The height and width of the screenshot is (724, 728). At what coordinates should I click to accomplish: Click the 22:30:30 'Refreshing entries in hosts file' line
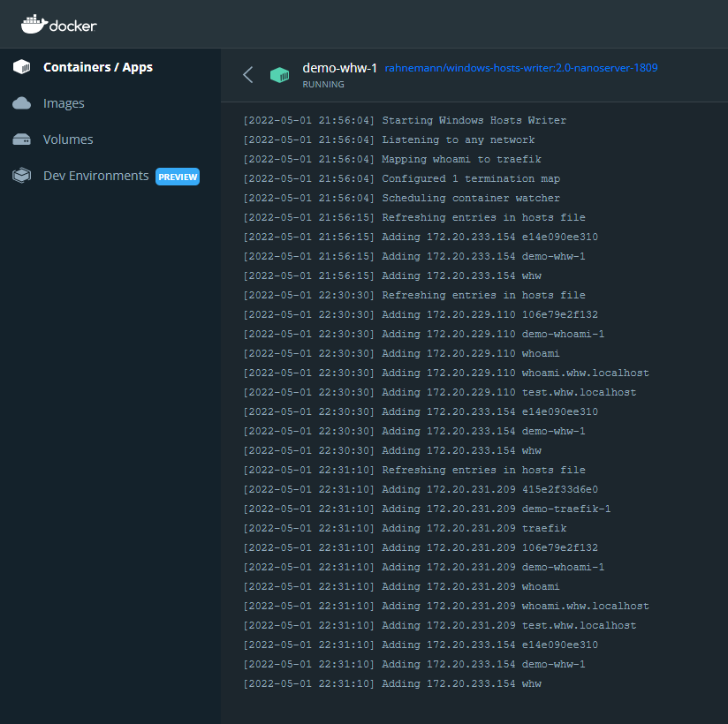[x=414, y=295]
